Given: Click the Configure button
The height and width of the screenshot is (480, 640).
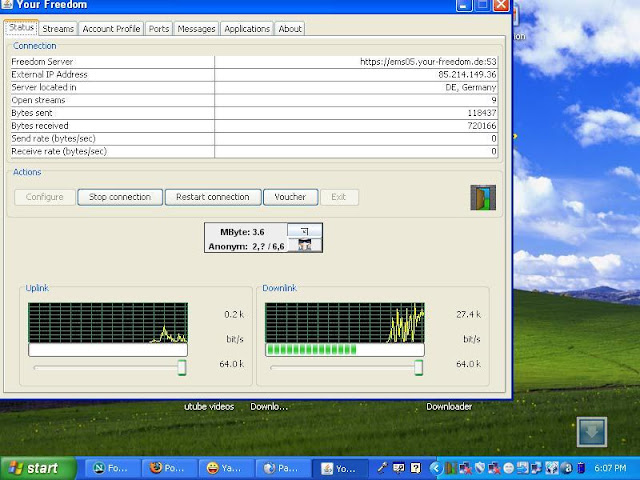Looking at the screenshot, I should coord(45,197).
